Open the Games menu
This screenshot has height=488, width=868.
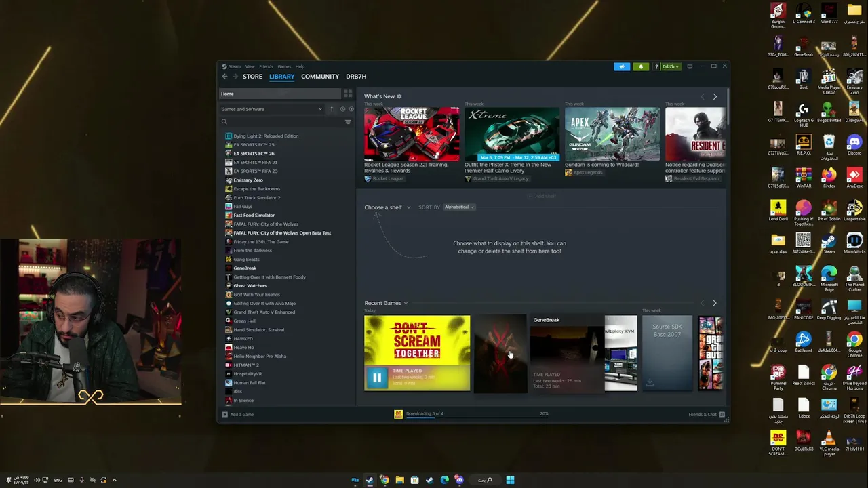[x=284, y=66]
